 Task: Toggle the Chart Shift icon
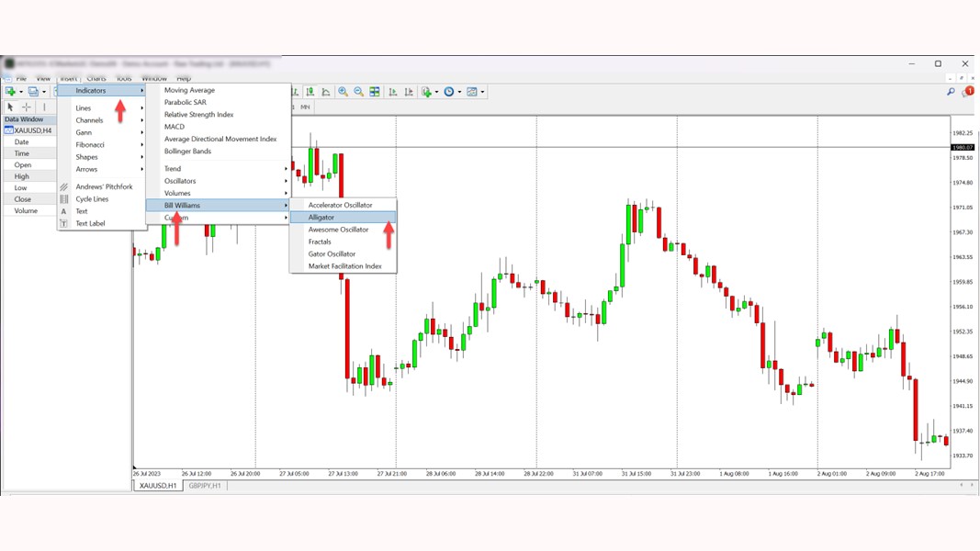point(408,92)
